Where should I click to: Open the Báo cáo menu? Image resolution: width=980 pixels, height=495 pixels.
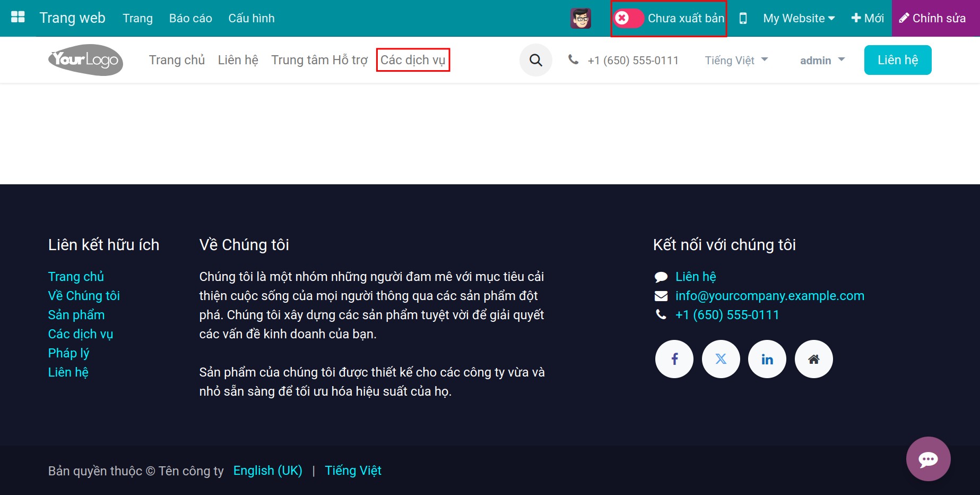point(190,18)
